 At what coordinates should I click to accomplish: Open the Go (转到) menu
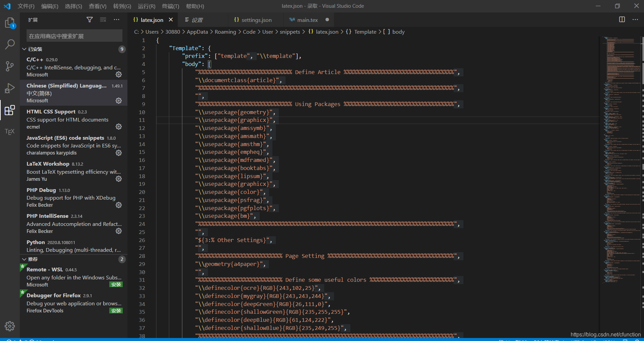tap(122, 6)
